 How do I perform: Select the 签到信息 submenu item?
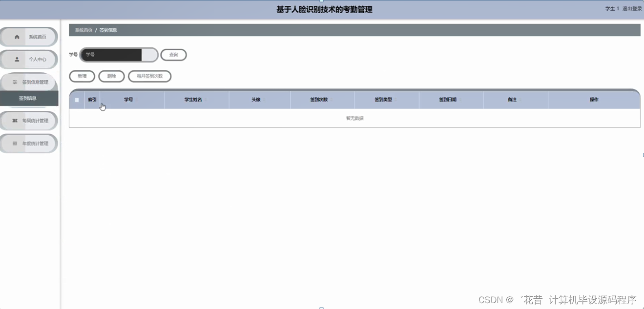[x=29, y=98]
